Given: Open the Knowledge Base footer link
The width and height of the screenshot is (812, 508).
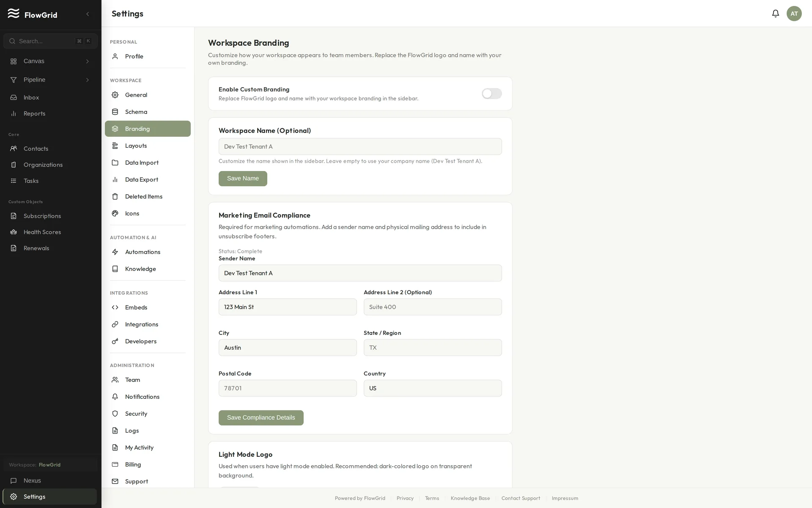Looking at the screenshot, I should click(470, 498).
